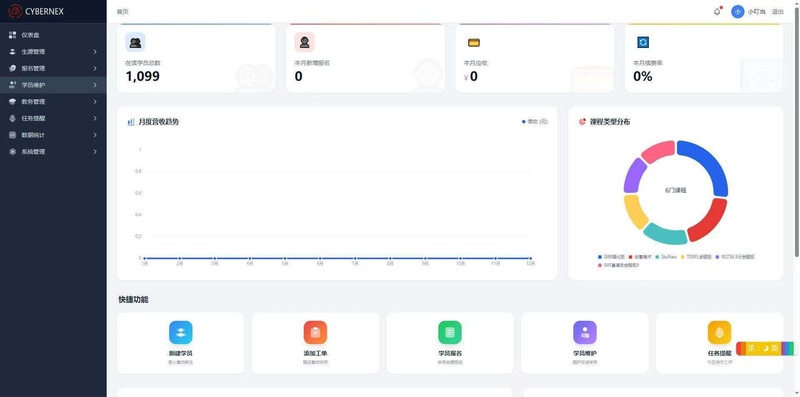800x397 pixels.
Task: Click the green 学员报名 shortcut icon
Action: click(450, 332)
